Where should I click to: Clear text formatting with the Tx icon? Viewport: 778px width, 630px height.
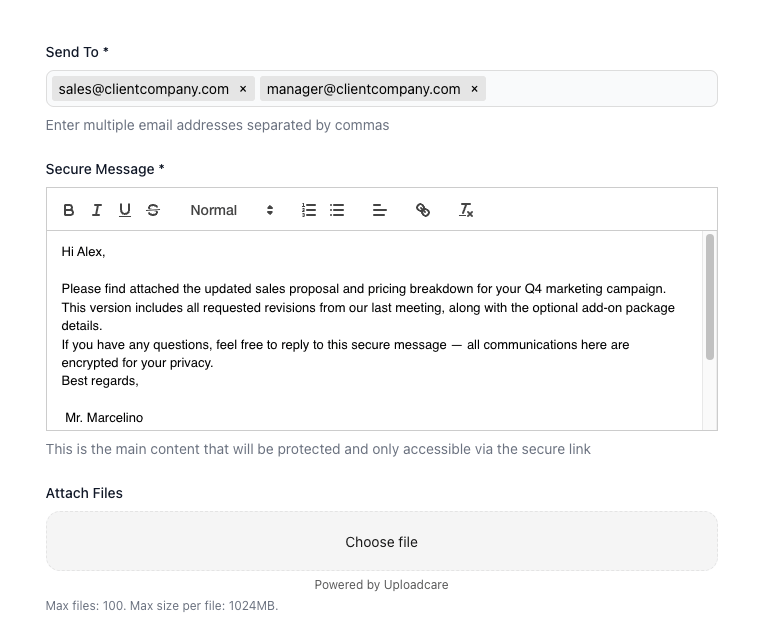(466, 210)
